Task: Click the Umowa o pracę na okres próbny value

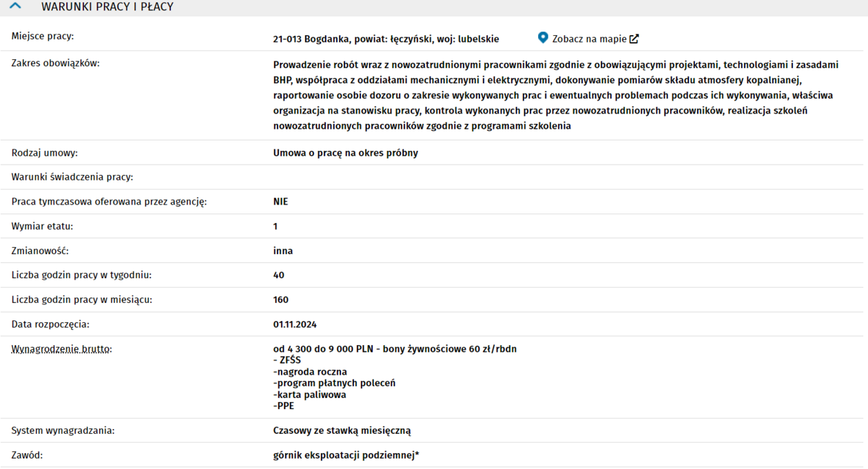Action: pyautogui.click(x=345, y=153)
